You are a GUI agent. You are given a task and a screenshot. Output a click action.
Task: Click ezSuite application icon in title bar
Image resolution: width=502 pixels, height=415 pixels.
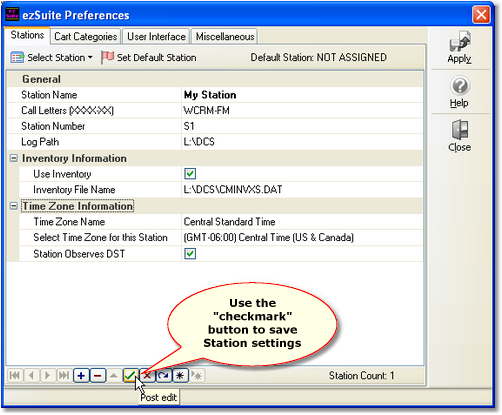click(13, 15)
